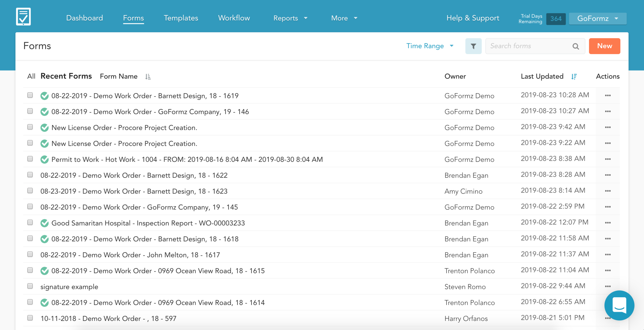Click completed checkmark icon on Barnett Design 18 - 1619
Image resolution: width=644 pixels, height=330 pixels.
coord(45,96)
